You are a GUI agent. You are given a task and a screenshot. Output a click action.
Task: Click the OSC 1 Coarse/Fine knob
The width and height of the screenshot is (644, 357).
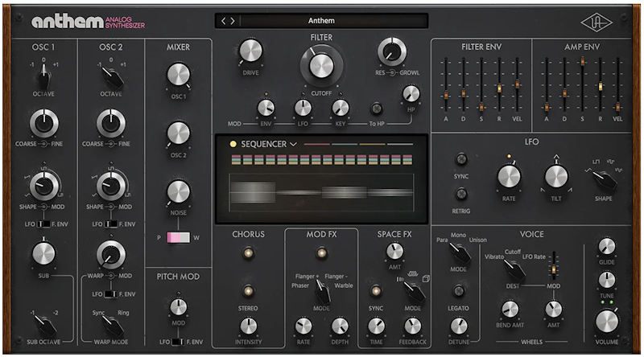(43, 123)
